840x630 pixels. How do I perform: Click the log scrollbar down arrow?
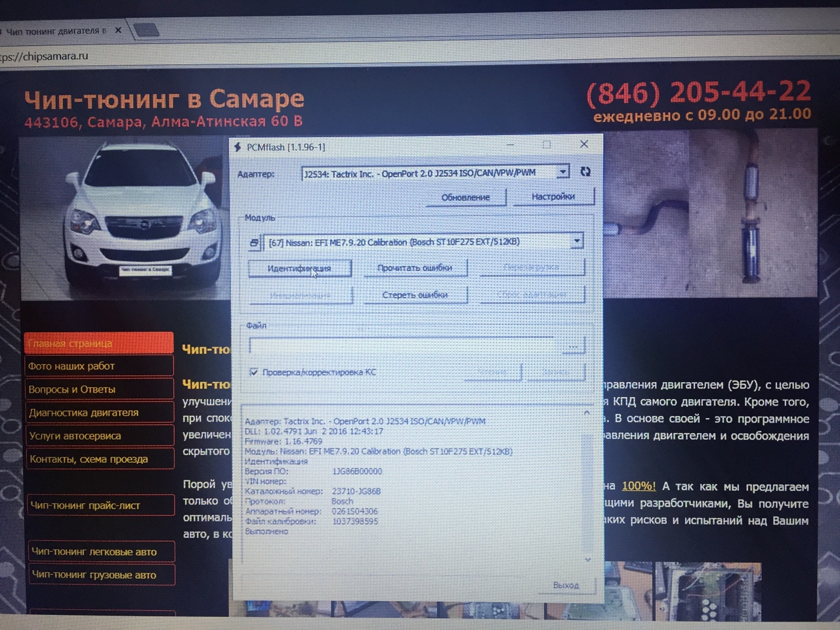point(587,559)
